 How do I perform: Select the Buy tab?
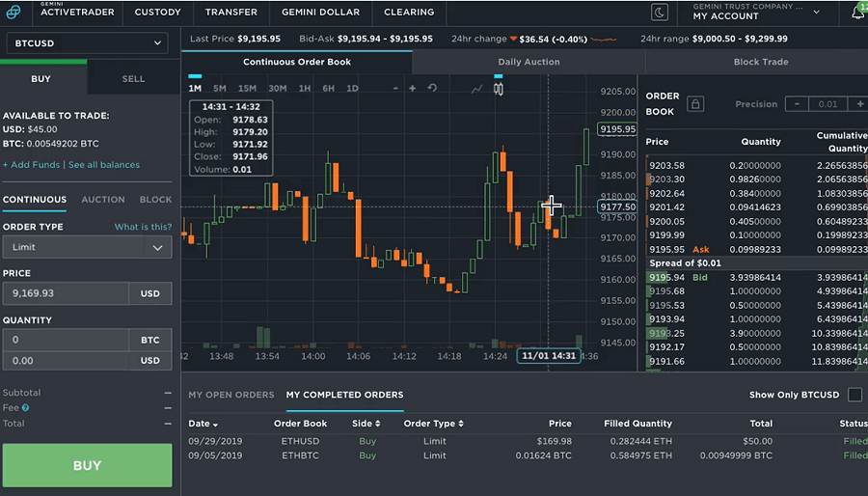click(43, 78)
